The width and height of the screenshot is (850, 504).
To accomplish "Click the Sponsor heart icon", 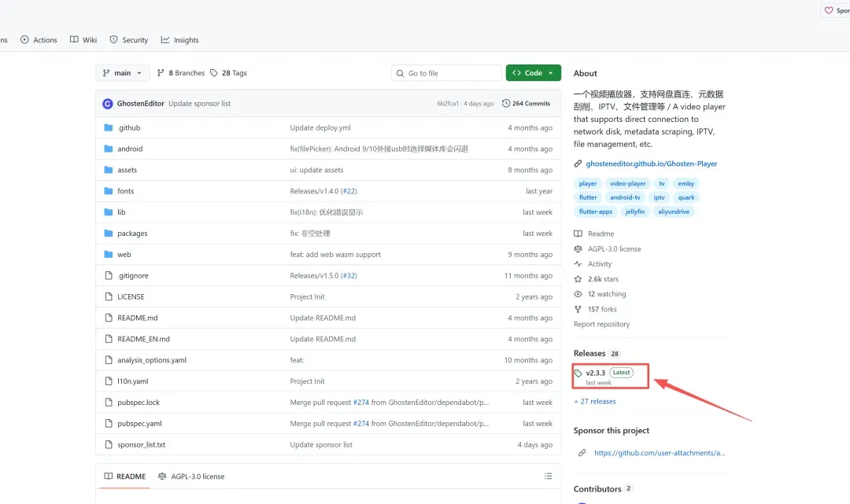I will 828,11.
